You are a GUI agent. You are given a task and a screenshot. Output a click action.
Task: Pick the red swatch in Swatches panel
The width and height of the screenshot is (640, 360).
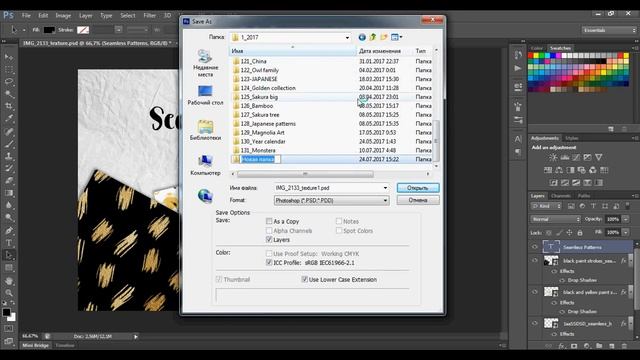tap(531, 56)
